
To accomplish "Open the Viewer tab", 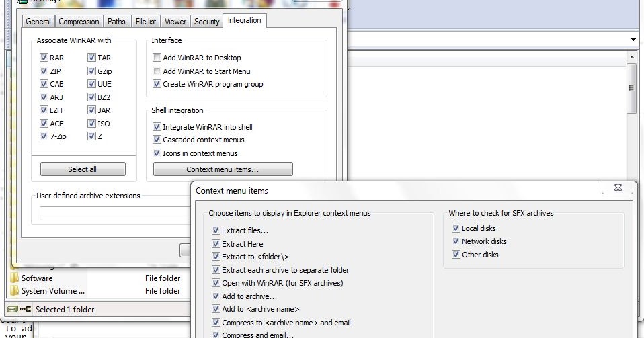I will click(x=175, y=22).
